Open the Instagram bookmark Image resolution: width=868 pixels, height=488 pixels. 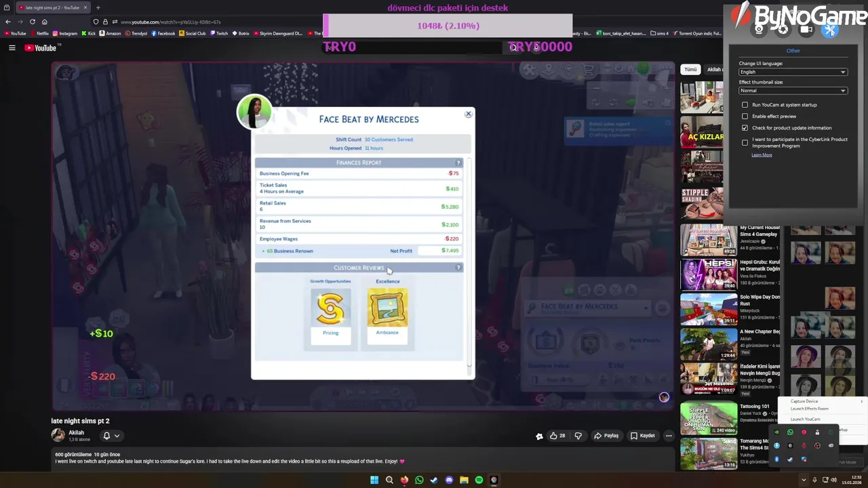click(x=65, y=33)
